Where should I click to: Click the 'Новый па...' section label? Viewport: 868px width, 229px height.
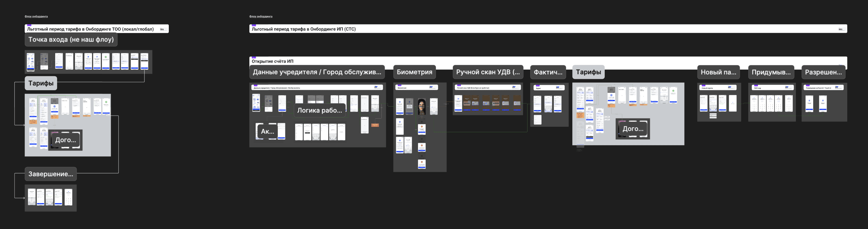tap(718, 72)
